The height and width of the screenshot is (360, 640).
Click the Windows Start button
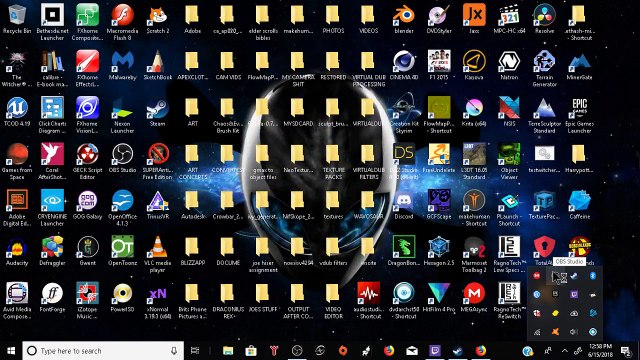point(11,351)
